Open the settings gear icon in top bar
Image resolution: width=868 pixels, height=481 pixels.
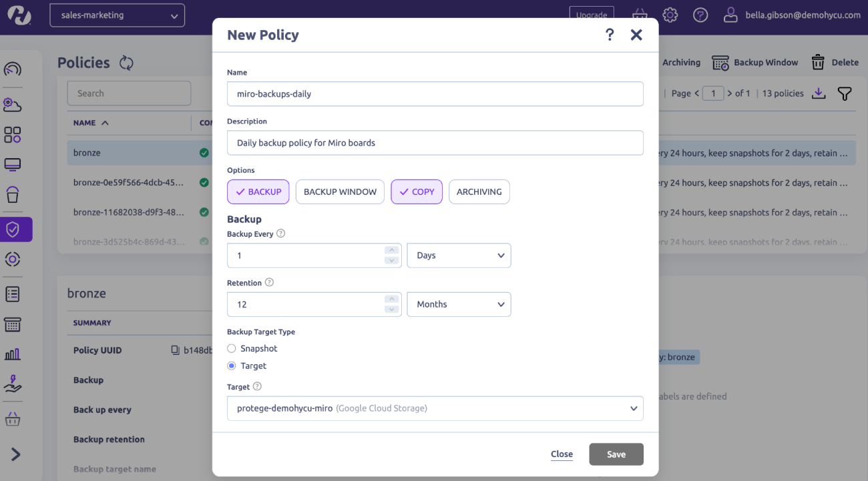670,15
